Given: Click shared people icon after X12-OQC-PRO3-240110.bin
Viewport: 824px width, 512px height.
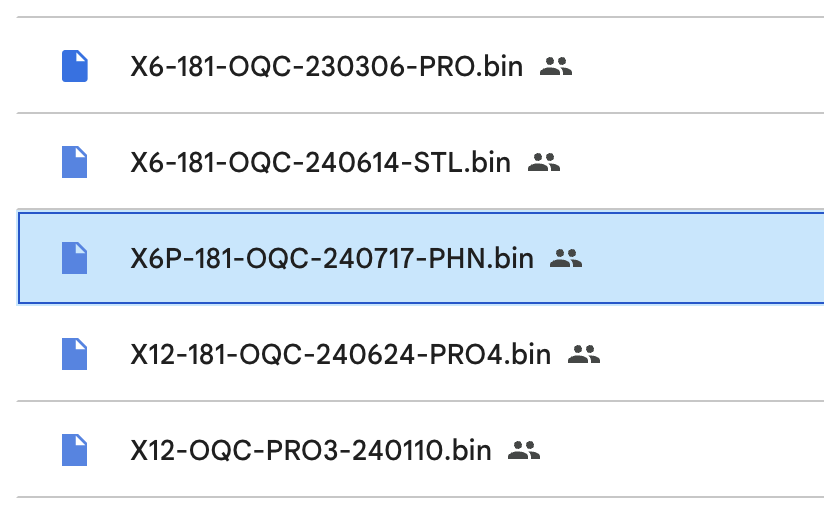Looking at the screenshot, I should [524, 450].
